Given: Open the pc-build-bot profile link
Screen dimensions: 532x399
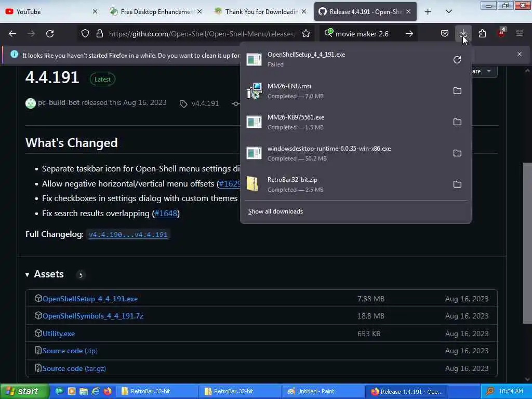Looking at the screenshot, I should tap(59, 102).
